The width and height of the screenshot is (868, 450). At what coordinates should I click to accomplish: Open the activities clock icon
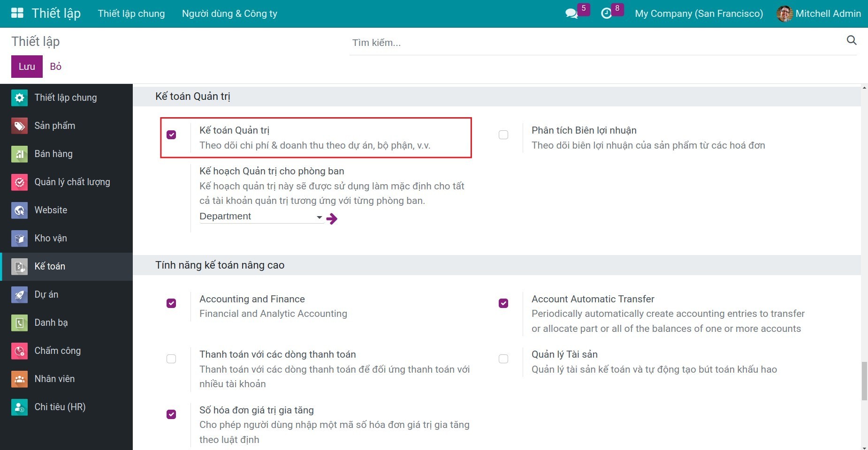click(x=606, y=14)
